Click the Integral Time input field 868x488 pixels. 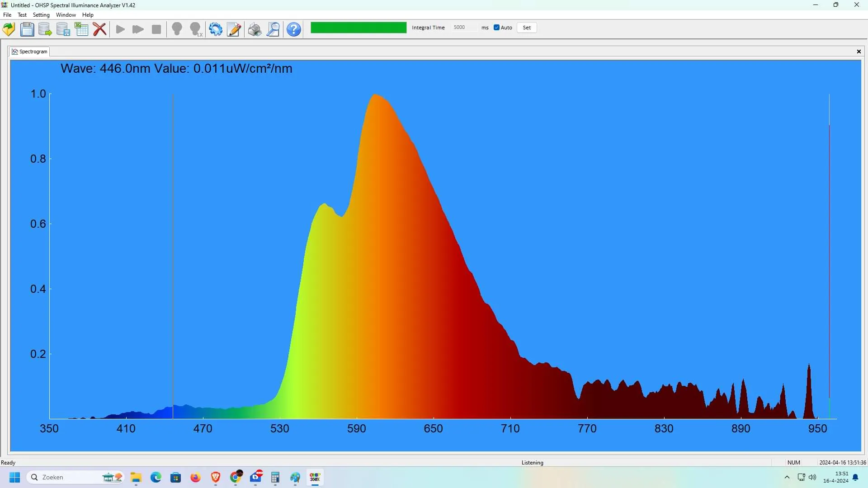pos(464,28)
